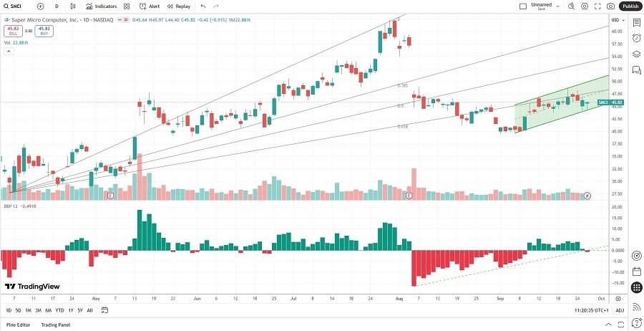Select the YTD time range
The image size is (644, 331).
click(x=59, y=310)
